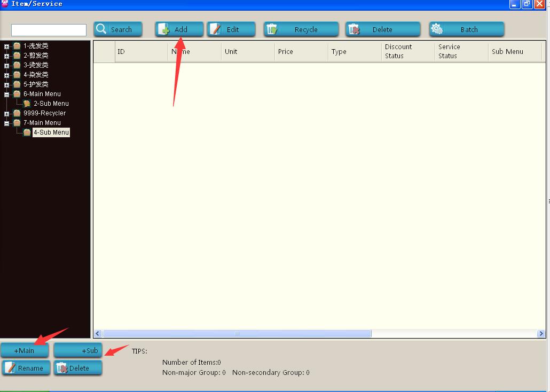Focus the search text field
This screenshot has height=392, width=550.
tap(49, 30)
